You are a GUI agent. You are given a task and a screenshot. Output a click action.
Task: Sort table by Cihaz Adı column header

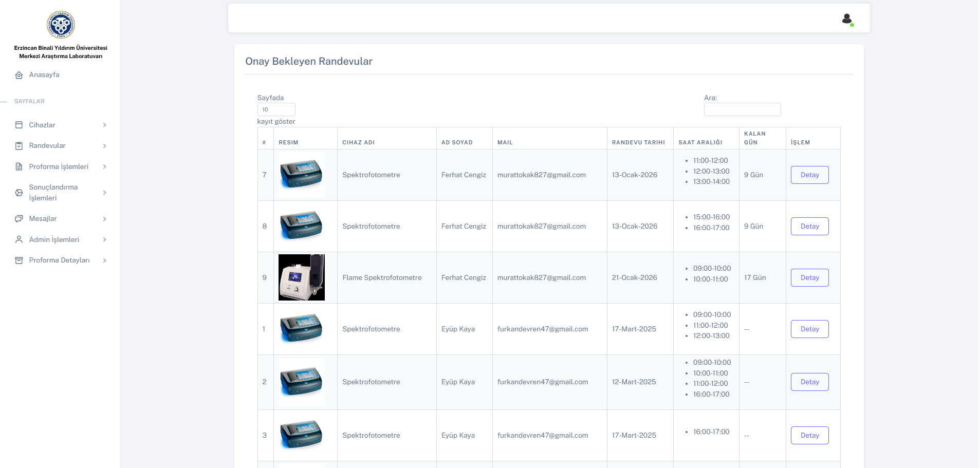click(x=359, y=142)
